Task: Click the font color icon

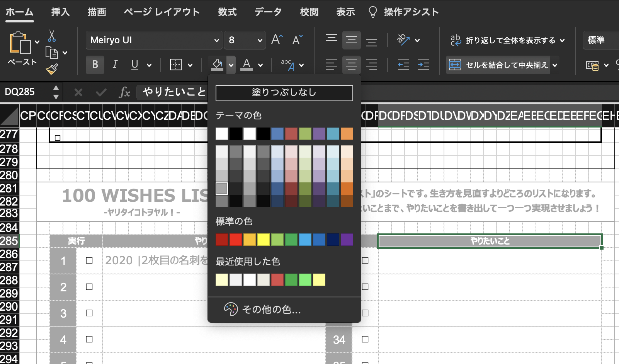Action: click(247, 65)
